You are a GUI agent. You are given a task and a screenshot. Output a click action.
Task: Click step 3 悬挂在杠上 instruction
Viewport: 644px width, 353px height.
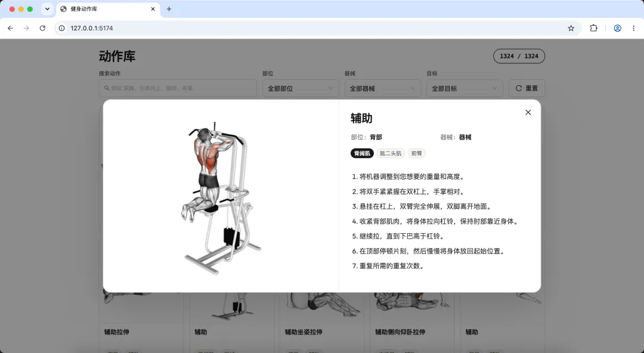(x=422, y=206)
